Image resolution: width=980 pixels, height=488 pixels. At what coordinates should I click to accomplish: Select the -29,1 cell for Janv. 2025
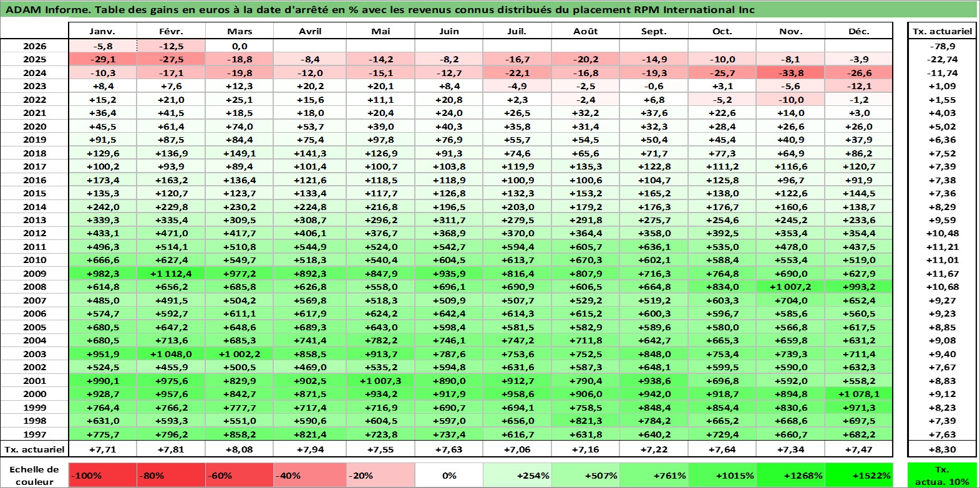pyautogui.click(x=102, y=59)
